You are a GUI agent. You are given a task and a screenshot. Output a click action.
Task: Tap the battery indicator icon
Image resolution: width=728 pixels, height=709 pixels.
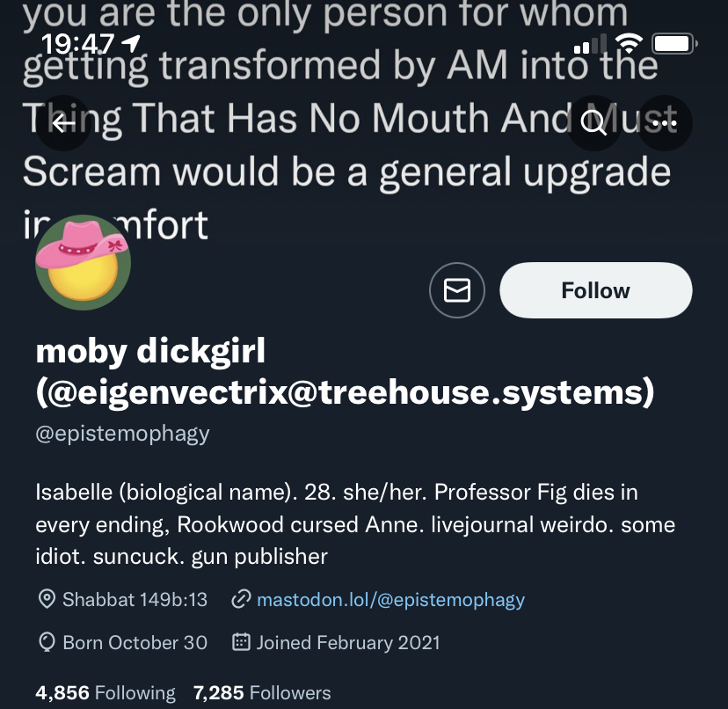pos(674,44)
